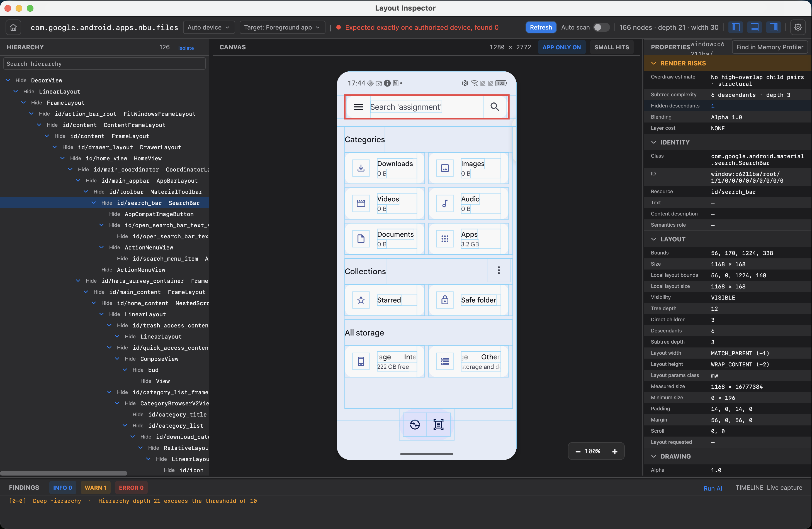This screenshot has width=812, height=529.
Task: Click TIMELINE Live capture
Action: tap(769, 488)
